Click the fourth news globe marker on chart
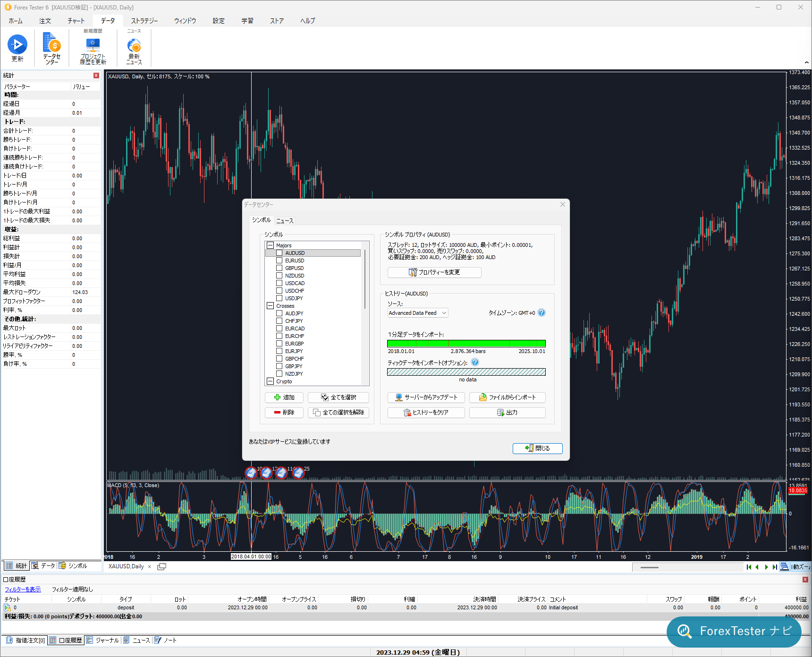Image resolution: width=812 pixels, height=657 pixels. click(x=298, y=472)
